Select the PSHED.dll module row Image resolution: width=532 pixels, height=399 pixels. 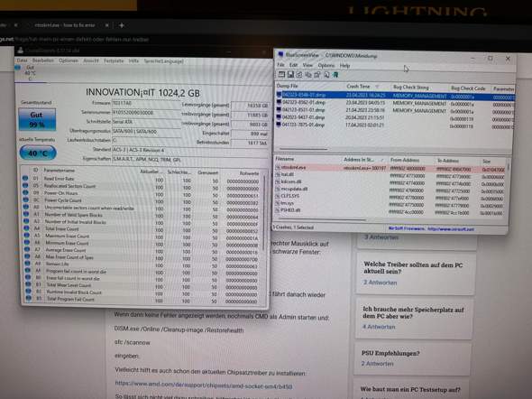(x=390, y=210)
